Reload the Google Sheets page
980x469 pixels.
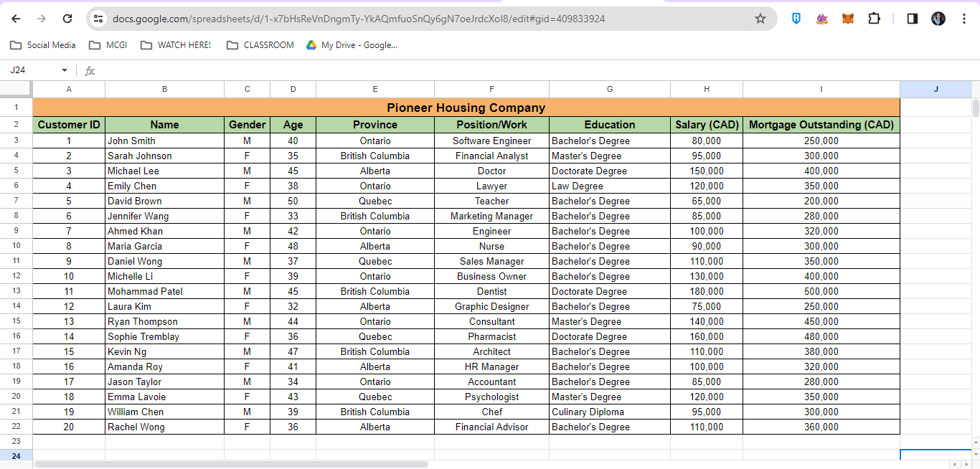[67, 19]
